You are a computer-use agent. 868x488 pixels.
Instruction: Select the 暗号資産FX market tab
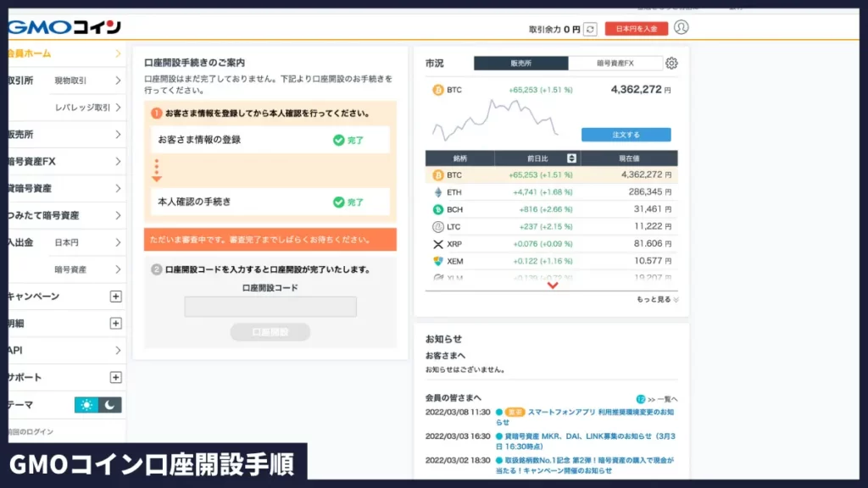tap(615, 63)
